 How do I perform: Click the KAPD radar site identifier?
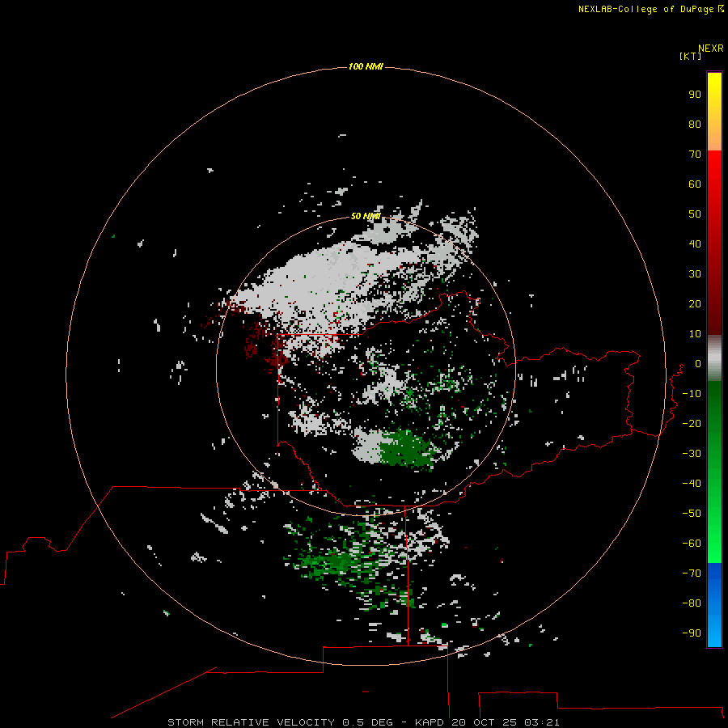point(430,722)
